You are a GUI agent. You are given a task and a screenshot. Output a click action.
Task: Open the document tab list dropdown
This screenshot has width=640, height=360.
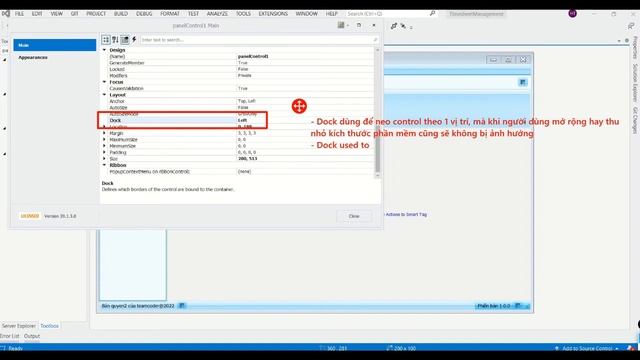tap(619, 40)
